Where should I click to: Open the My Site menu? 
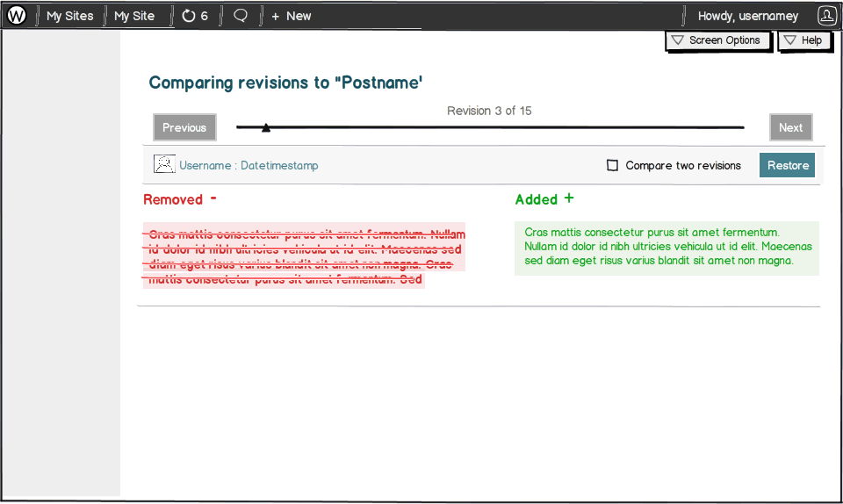tap(134, 16)
